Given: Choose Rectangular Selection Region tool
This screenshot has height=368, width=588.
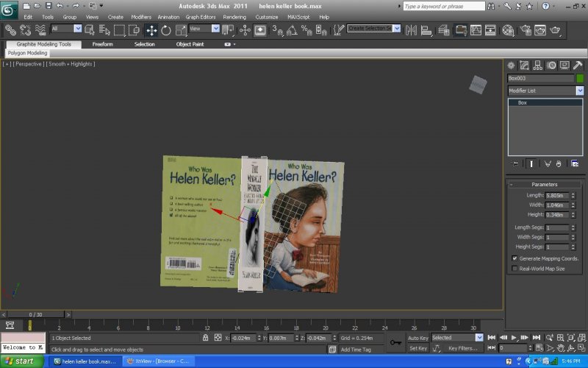Looking at the screenshot, I should (x=119, y=30).
